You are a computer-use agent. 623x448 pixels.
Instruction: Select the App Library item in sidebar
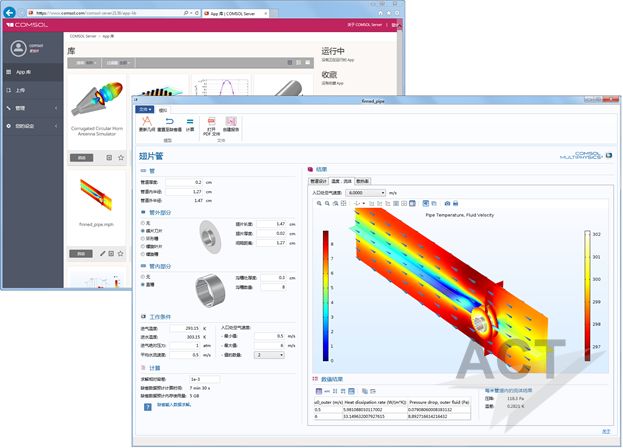(32, 72)
